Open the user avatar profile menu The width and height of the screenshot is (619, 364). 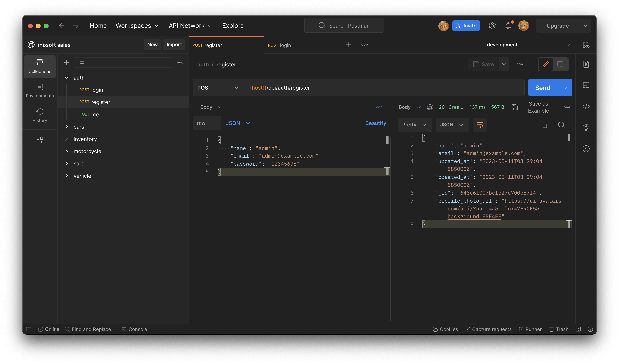(524, 26)
